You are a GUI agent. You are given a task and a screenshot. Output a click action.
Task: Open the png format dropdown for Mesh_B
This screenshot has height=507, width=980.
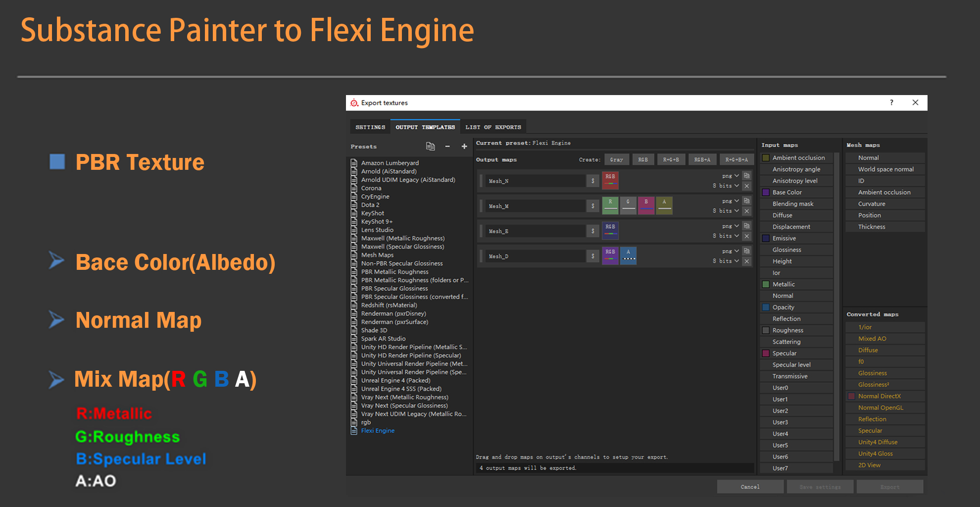coord(730,226)
